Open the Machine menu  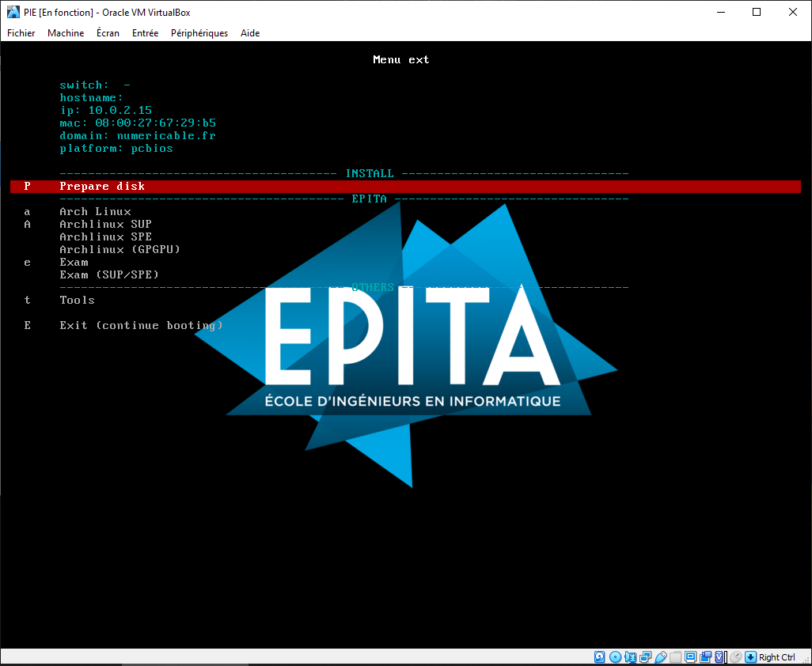[66, 33]
